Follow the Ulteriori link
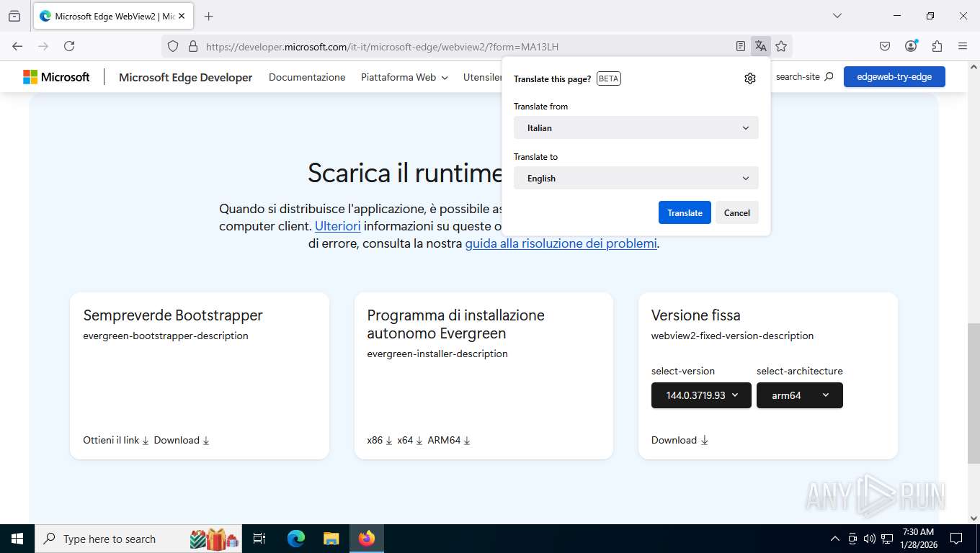Image resolution: width=980 pixels, height=553 pixels. [337, 226]
